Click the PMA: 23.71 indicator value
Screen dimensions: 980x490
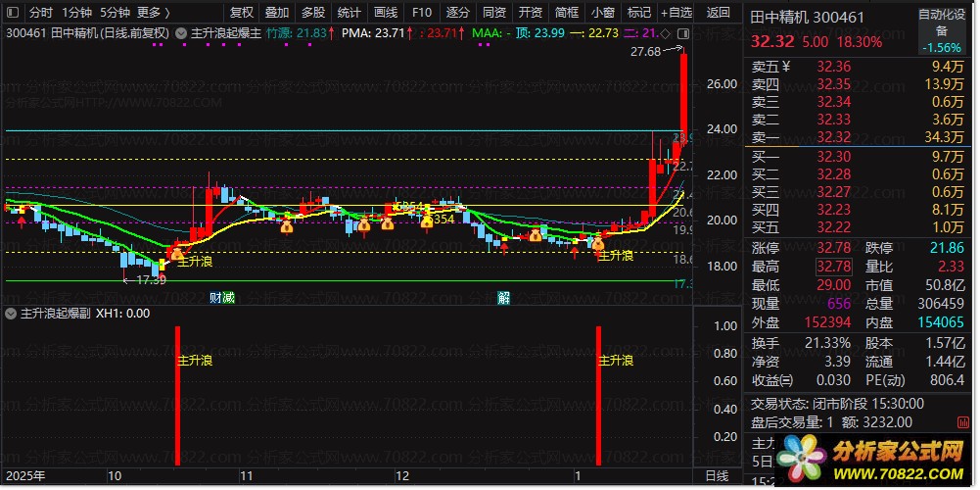(373, 33)
